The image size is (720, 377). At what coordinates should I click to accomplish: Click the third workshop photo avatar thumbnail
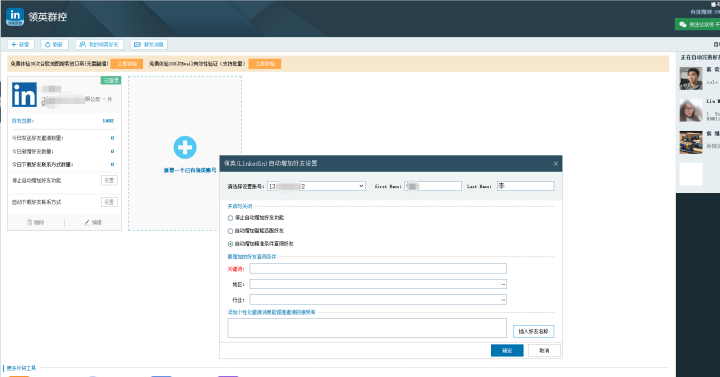click(x=691, y=142)
